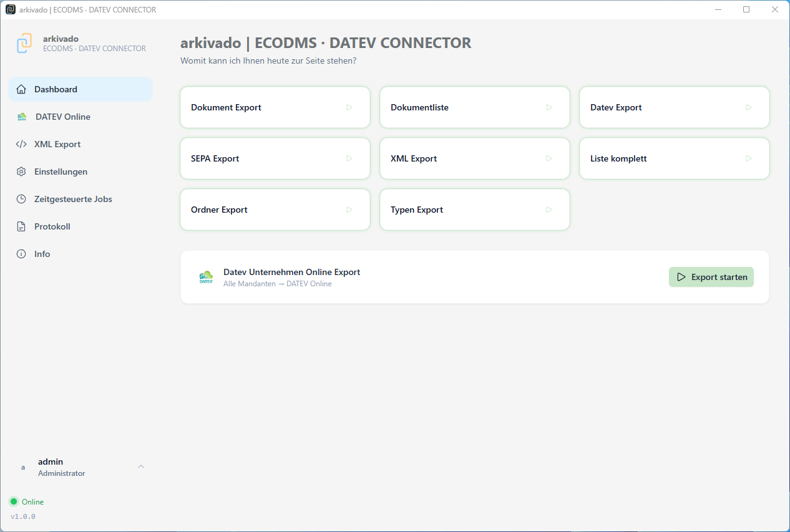Click the play icon on Dokument Export card
This screenshot has width=790, height=532.
click(349, 107)
